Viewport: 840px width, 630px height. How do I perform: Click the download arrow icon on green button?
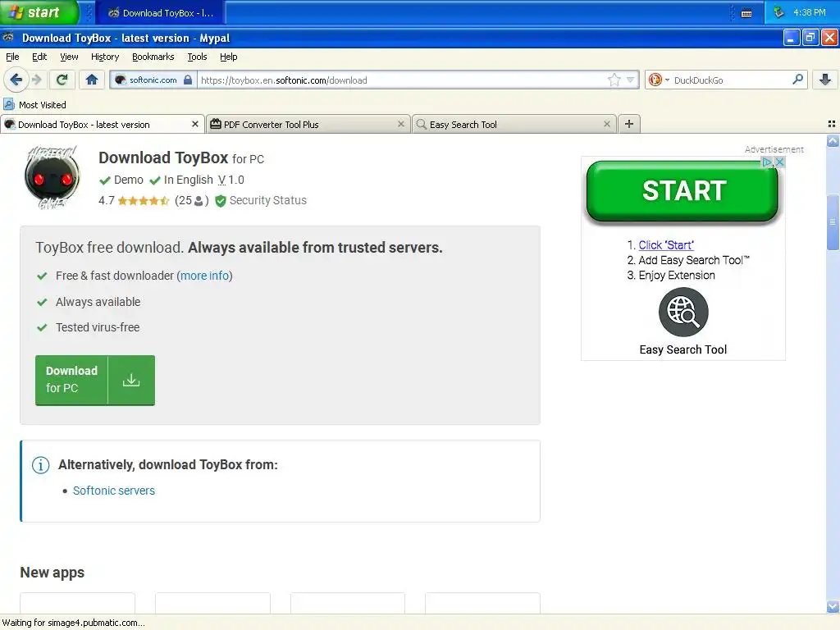pos(130,380)
